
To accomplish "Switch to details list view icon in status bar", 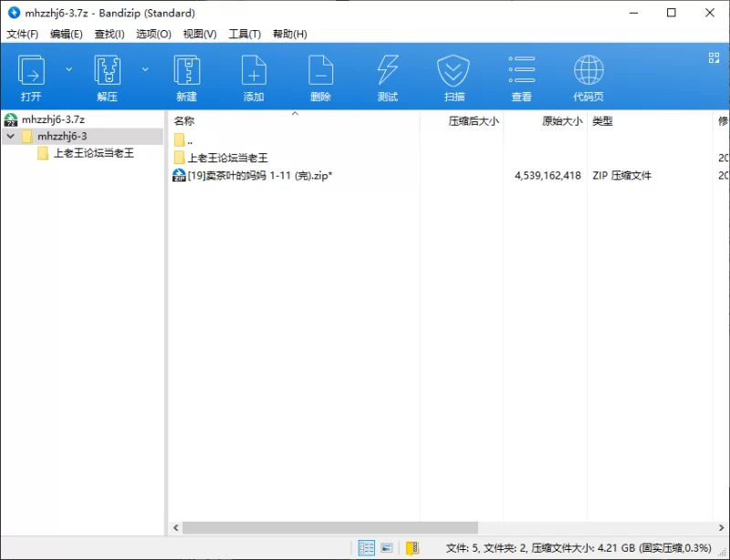I will (367, 548).
